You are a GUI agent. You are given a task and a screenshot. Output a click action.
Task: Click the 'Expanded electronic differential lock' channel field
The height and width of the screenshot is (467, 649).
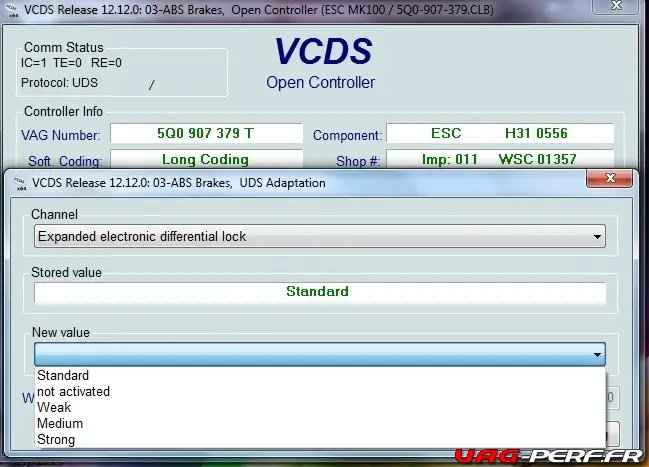pos(320,236)
